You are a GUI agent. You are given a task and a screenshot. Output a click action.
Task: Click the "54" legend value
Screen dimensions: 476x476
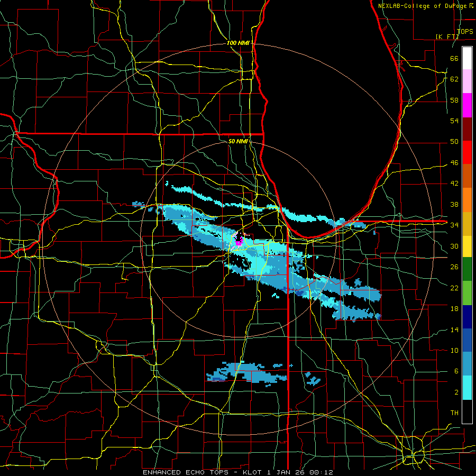[x=454, y=121]
